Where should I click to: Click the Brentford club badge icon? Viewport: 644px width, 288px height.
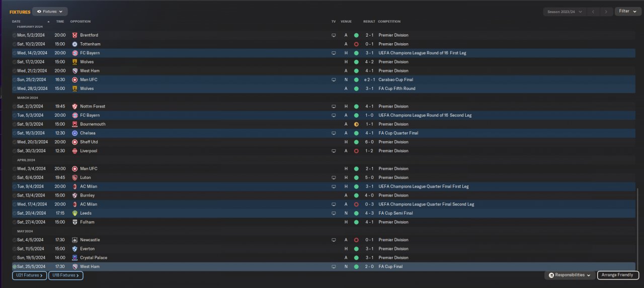(74, 35)
